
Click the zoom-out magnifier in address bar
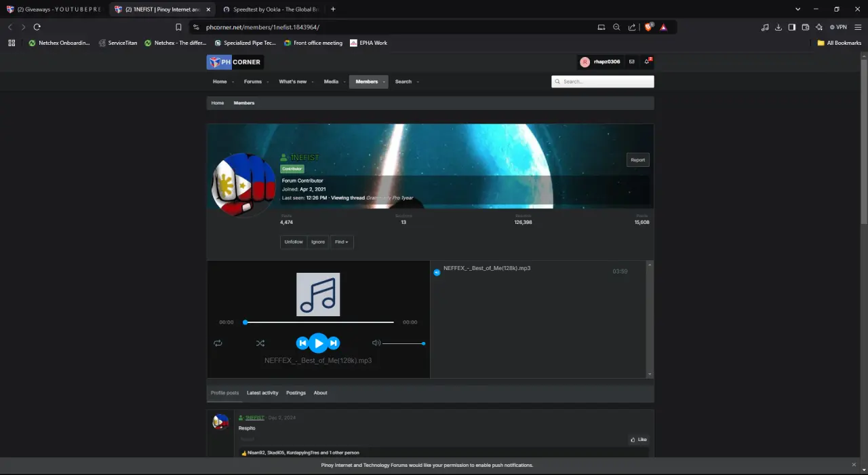click(616, 27)
